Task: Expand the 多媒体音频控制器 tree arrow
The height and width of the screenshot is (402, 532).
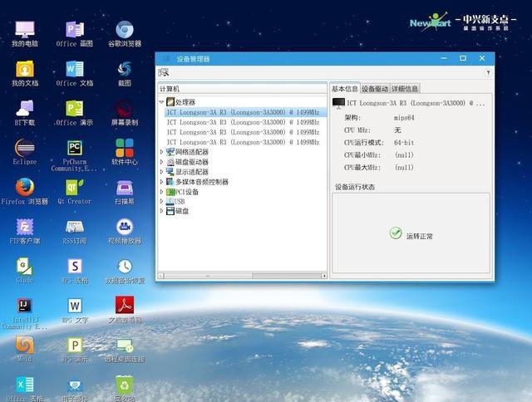Action: pyautogui.click(x=161, y=182)
